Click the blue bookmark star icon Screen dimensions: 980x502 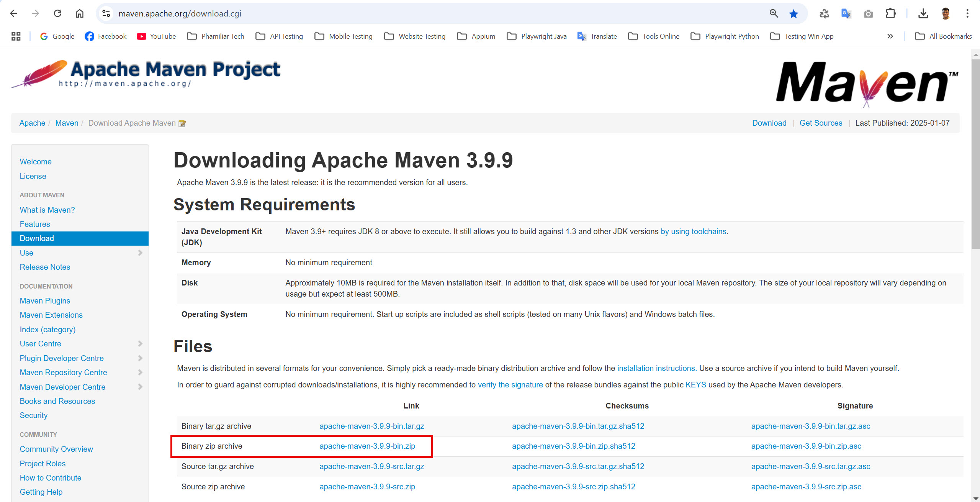(793, 14)
